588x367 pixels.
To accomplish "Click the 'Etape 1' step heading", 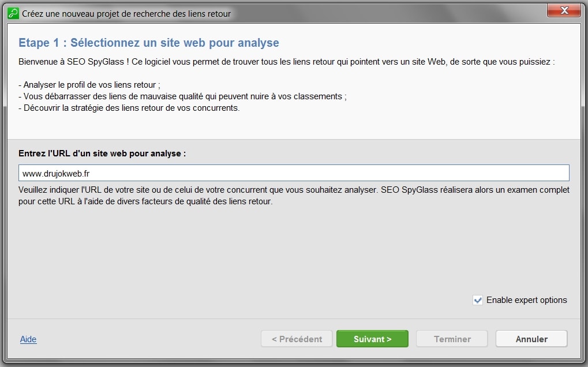I will point(148,43).
